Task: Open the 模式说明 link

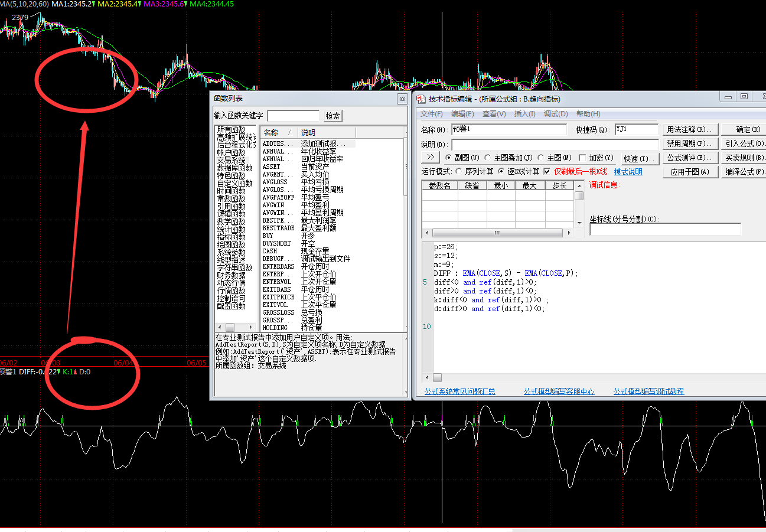Action: point(628,172)
